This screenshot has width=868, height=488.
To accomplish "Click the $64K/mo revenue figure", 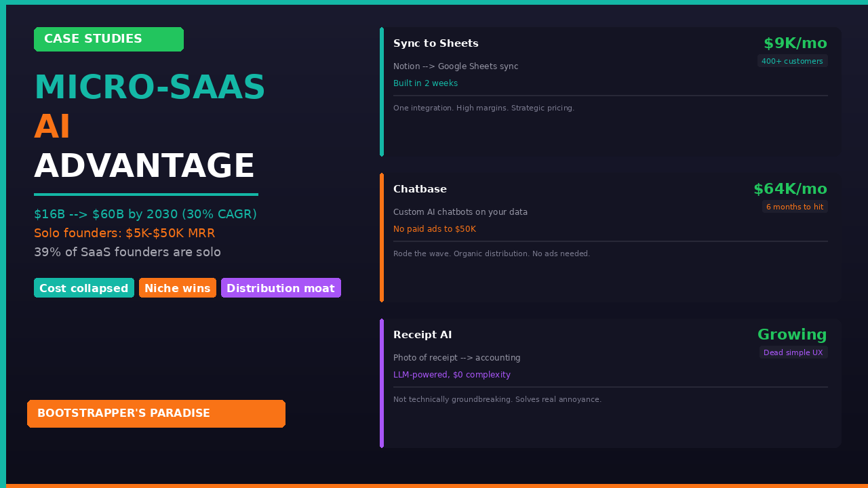I will (x=790, y=189).
